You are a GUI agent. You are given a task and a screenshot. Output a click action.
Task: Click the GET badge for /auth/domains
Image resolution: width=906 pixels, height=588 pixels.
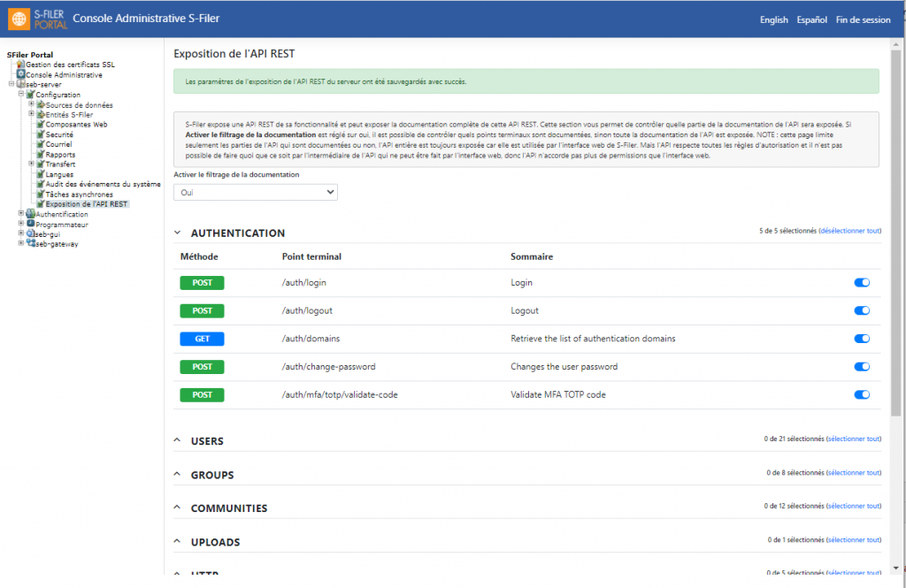(202, 339)
